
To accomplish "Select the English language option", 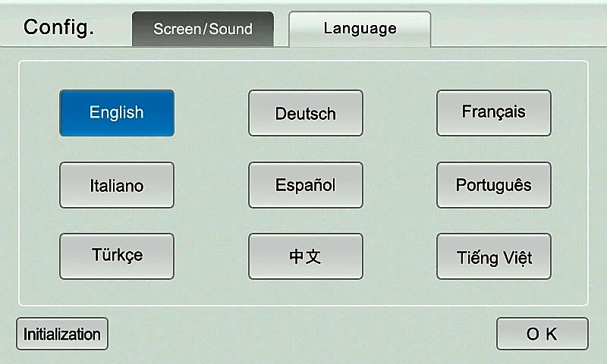I will tap(117, 113).
